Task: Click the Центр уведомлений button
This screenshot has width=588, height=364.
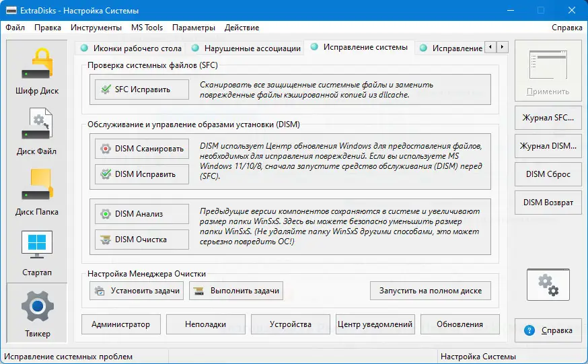Action: pyautogui.click(x=375, y=324)
